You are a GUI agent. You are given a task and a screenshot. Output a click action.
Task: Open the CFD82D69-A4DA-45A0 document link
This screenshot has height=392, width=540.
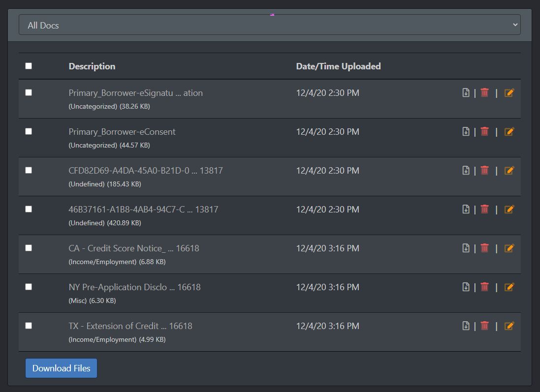point(145,171)
